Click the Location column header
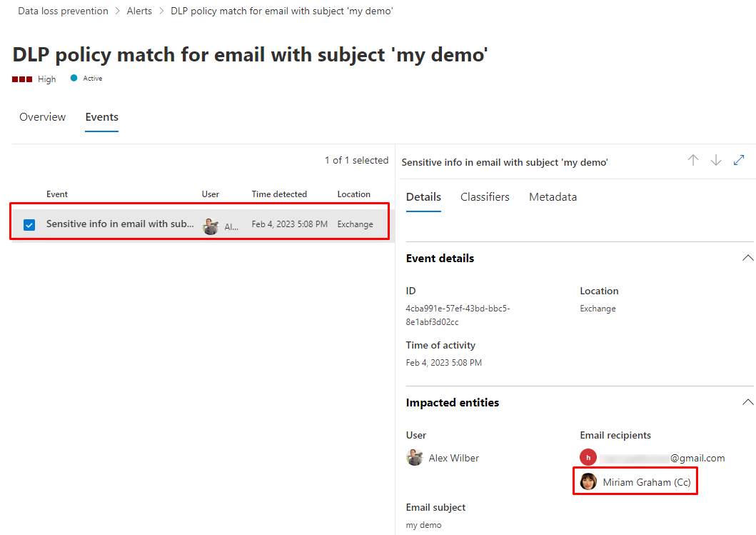 pos(354,194)
